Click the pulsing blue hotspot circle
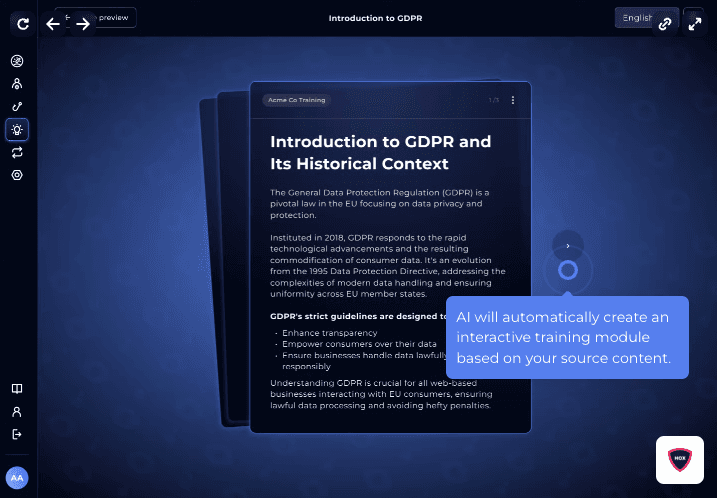Viewport: 717px width, 498px height. coord(567,270)
